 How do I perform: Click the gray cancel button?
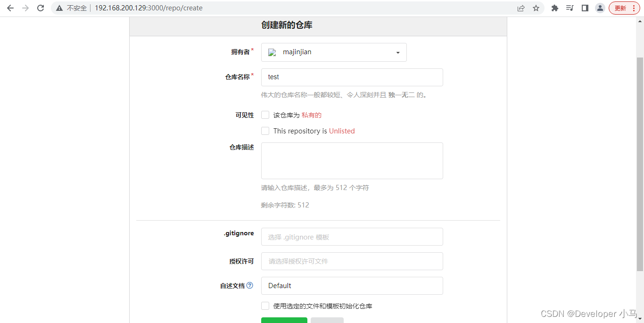click(327, 320)
